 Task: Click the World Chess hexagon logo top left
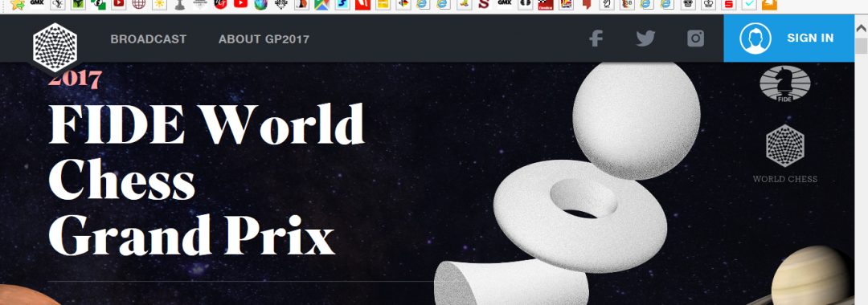pyautogui.click(x=55, y=47)
